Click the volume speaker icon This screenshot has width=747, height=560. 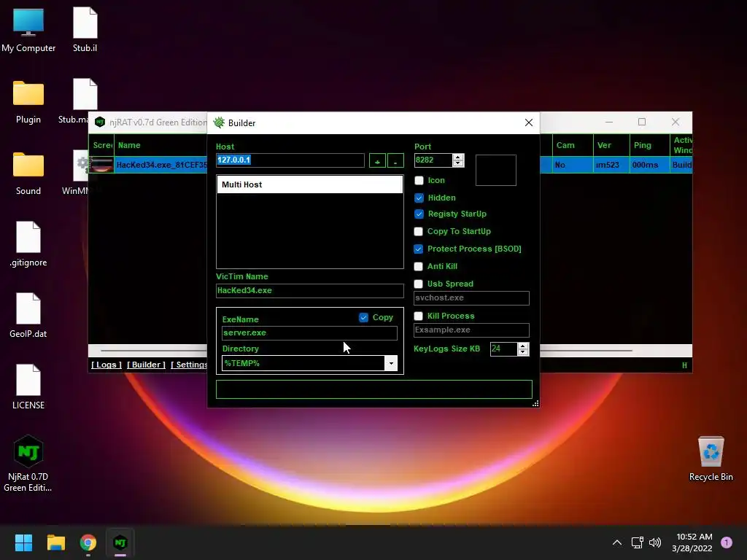pos(655,542)
